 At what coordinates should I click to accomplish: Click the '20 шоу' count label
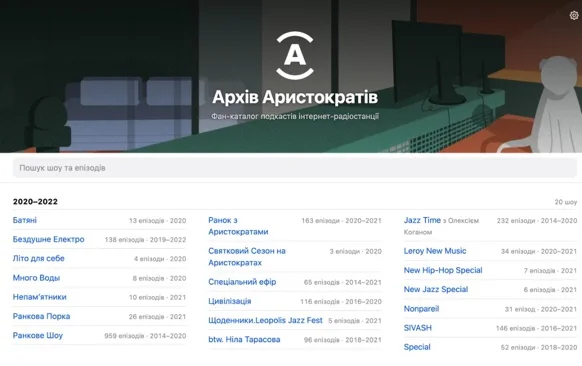(566, 202)
